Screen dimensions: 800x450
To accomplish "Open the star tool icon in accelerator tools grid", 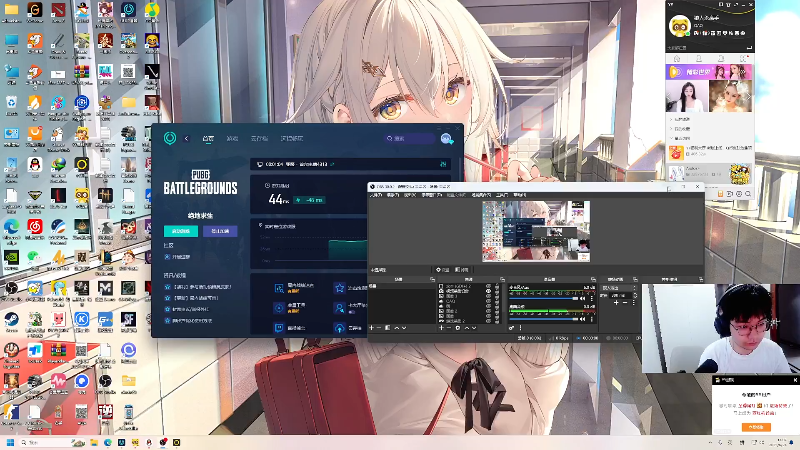I will 339,288.
